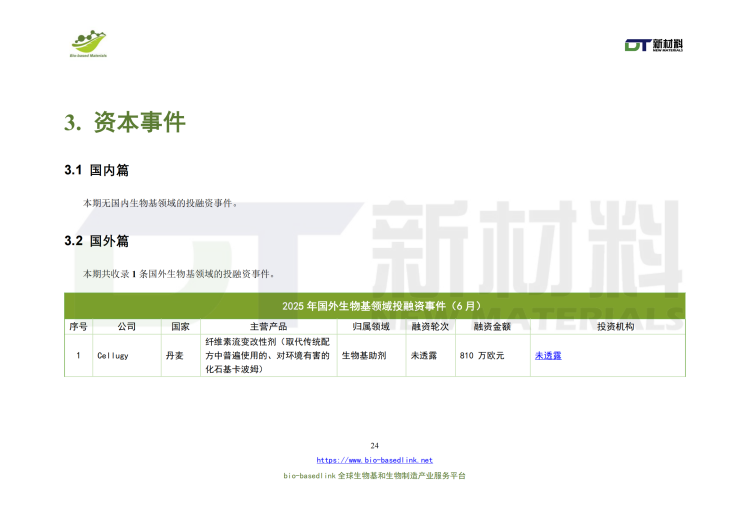Click the 主营产品 column header
Viewport: 750px width, 530px height.
pos(268,326)
